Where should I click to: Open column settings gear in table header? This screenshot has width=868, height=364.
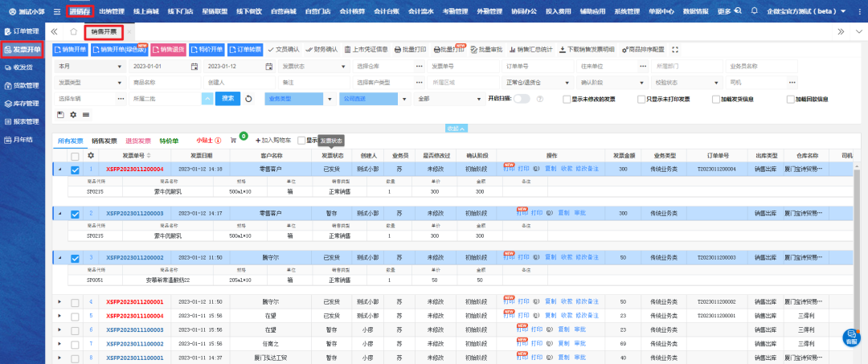pos(91,155)
